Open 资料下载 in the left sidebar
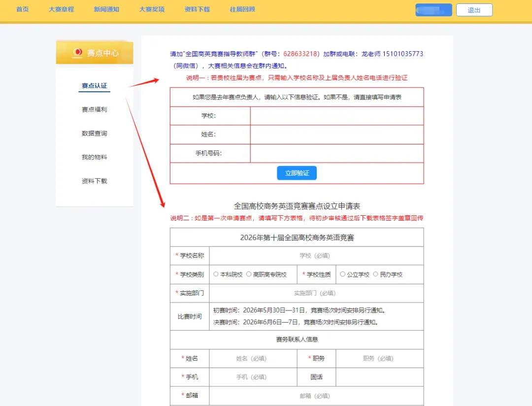The width and height of the screenshot is (532, 406). (x=94, y=181)
